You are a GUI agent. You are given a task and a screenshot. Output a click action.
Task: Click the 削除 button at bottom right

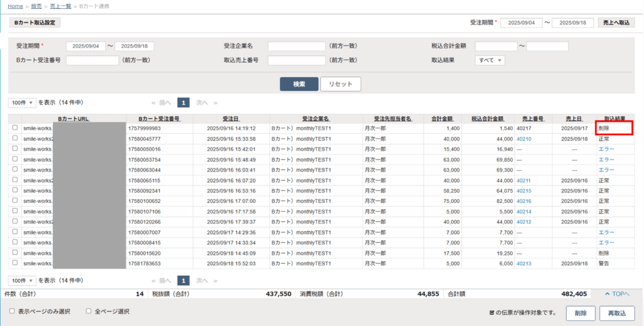tap(580, 313)
